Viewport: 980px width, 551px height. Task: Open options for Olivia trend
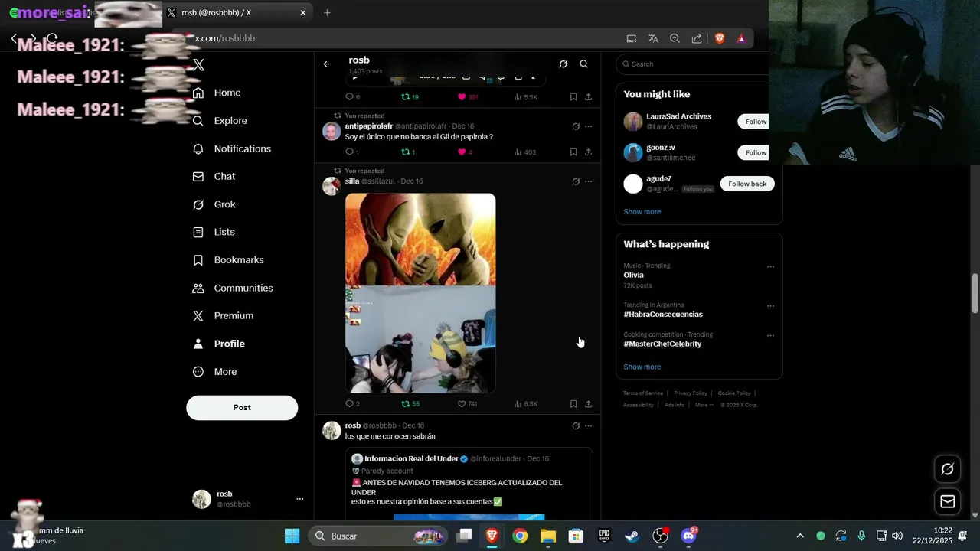pos(770,267)
